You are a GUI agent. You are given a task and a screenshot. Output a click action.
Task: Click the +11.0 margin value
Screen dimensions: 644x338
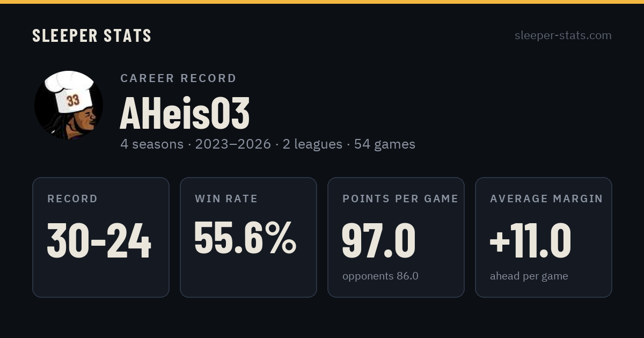(530, 241)
